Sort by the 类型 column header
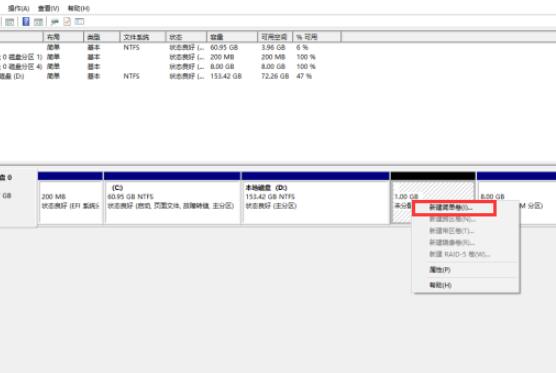556x373 pixels. 102,37
